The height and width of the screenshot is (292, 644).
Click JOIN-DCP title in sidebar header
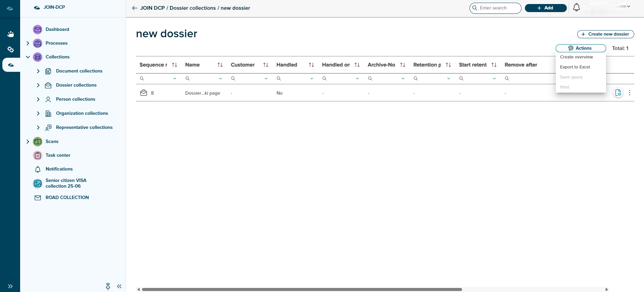[54, 7]
